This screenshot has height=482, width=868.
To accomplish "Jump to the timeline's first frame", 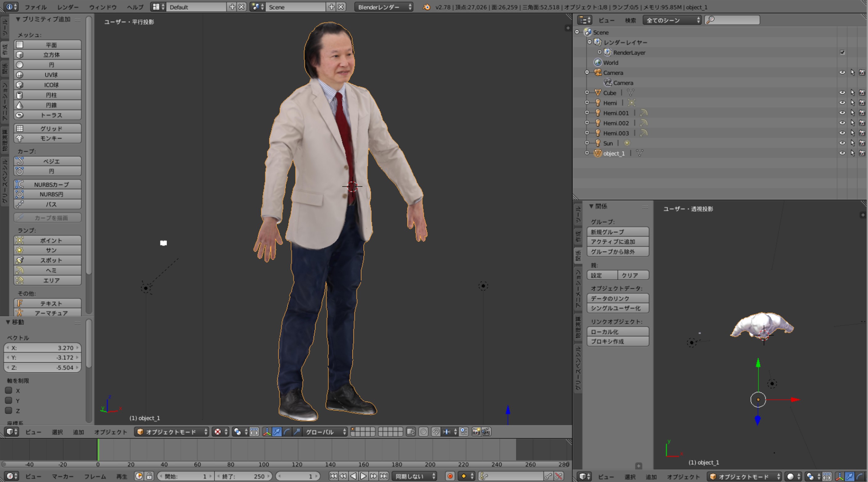I will pyautogui.click(x=333, y=476).
